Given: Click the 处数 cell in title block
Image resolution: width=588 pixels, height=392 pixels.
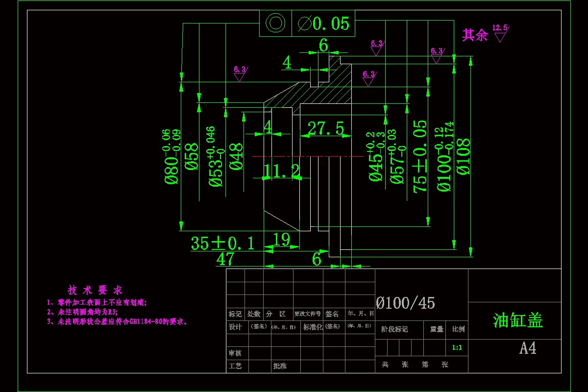Looking at the screenshot, I should [254, 314].
